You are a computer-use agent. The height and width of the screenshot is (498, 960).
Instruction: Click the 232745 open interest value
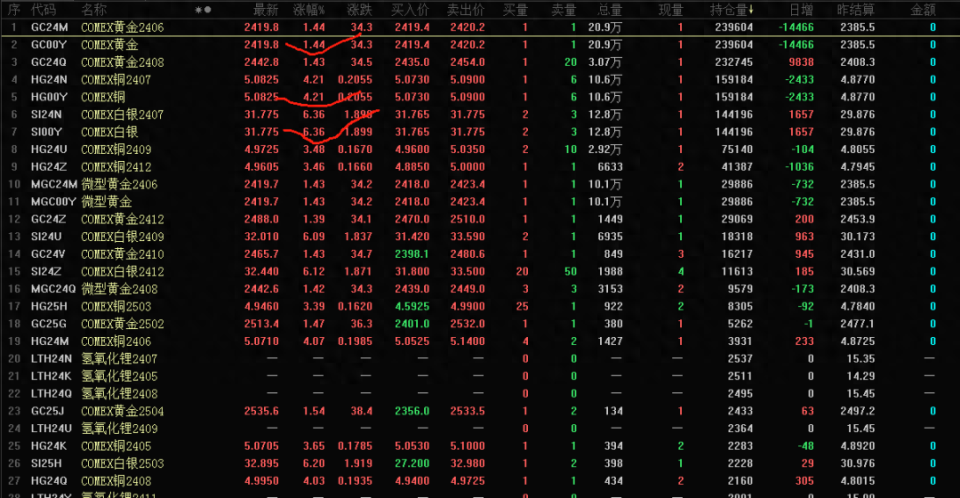tap(734, 62)
